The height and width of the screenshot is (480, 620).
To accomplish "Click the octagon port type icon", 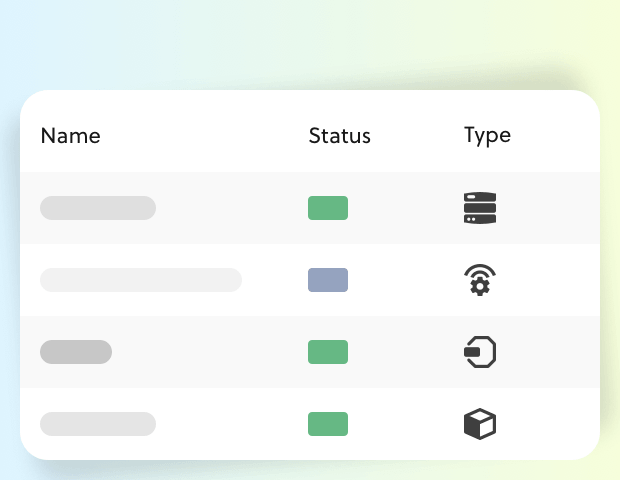I will [x=480, y=352].
